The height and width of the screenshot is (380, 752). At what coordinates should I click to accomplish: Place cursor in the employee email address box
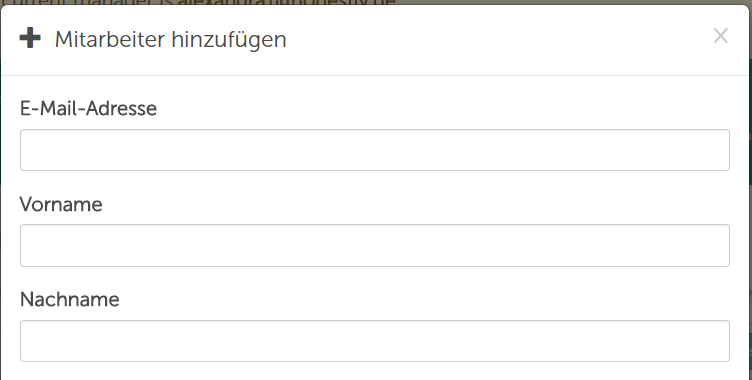click(x=375, y=150)
